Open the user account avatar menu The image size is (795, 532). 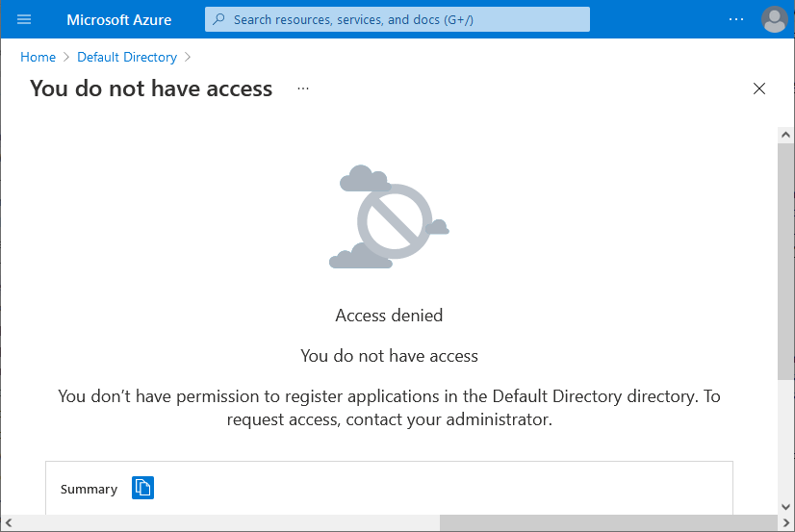click(774, 19)
